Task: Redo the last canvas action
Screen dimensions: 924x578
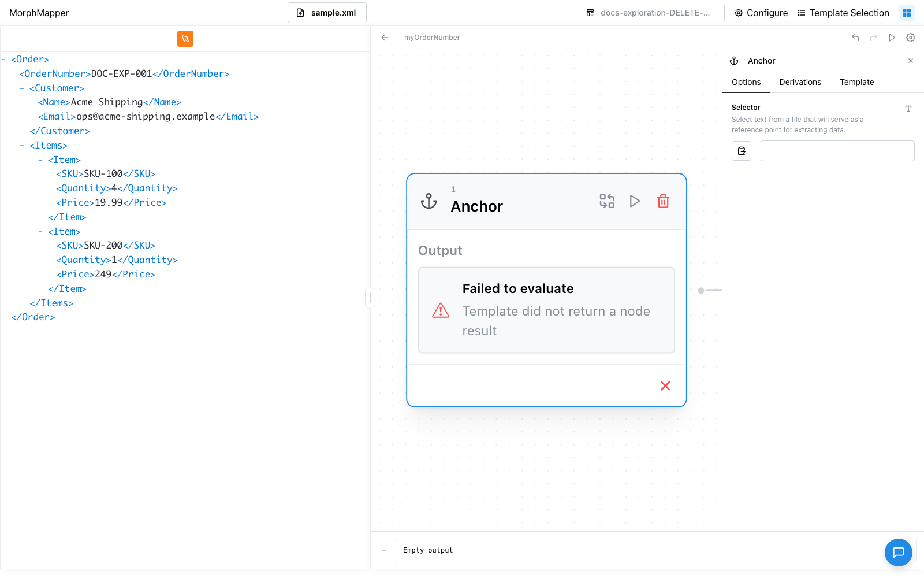Action: pyautogui.click(x=874, y=38)
